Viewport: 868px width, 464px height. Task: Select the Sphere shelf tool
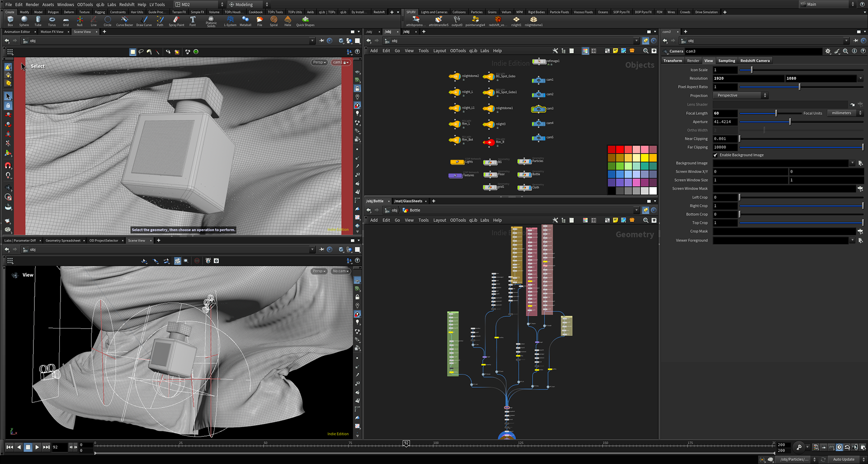(24, 21)
